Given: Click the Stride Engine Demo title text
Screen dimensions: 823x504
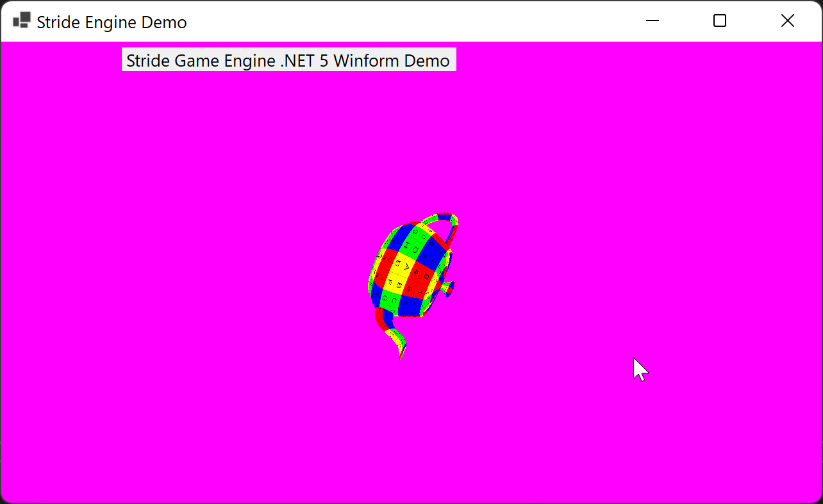Looking at the screenshot, I should click(x=112, y=22).
